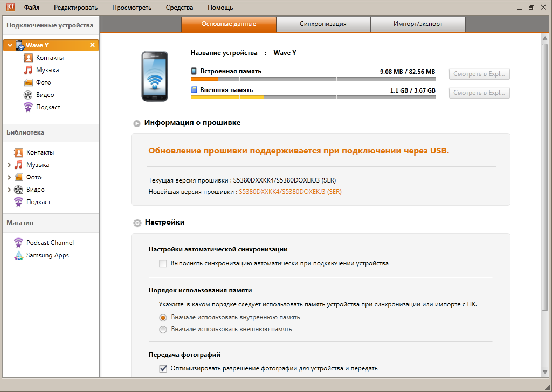This screenshot has height=392, width=552.
Task: Click Внешняя память usage bar
Action: coord(313,97)
